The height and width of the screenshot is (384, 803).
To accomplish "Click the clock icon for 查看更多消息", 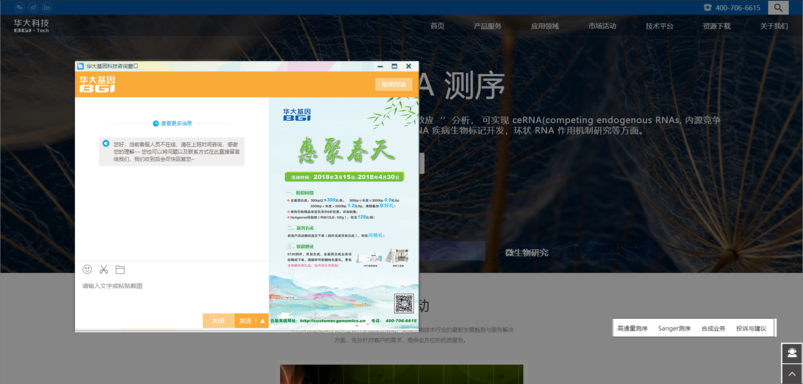I will tap(156, 123).
